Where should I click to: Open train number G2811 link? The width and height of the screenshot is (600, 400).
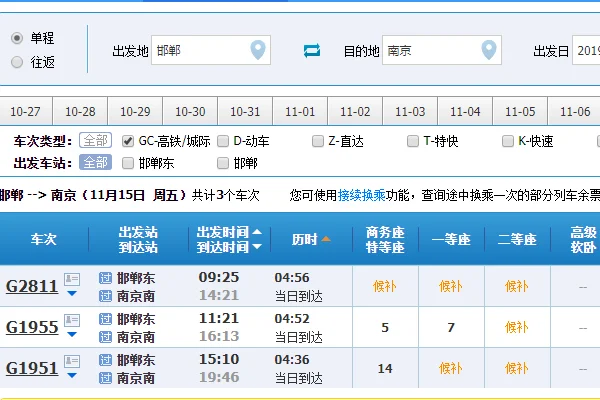32,286
